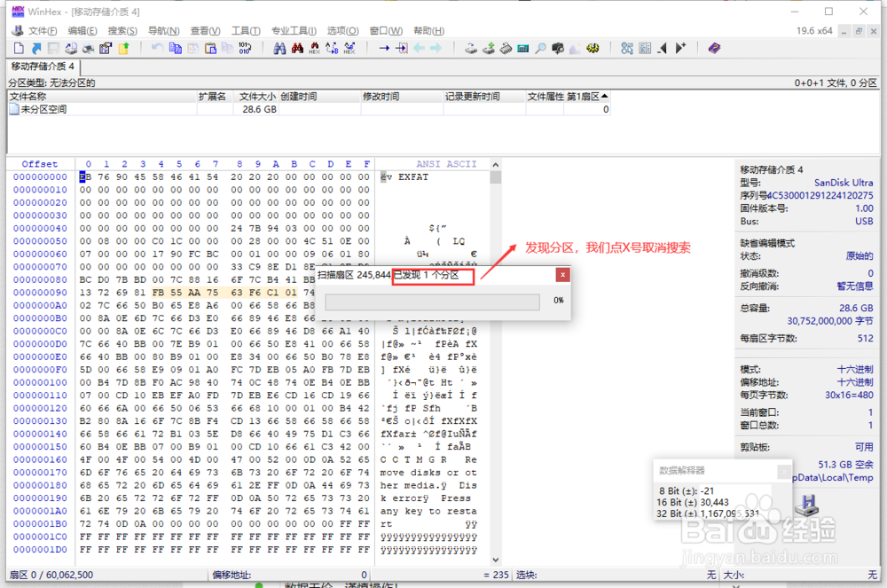Click the Open file arrow icon
Screen dimensions: 887x588
(x=36, y=48)
